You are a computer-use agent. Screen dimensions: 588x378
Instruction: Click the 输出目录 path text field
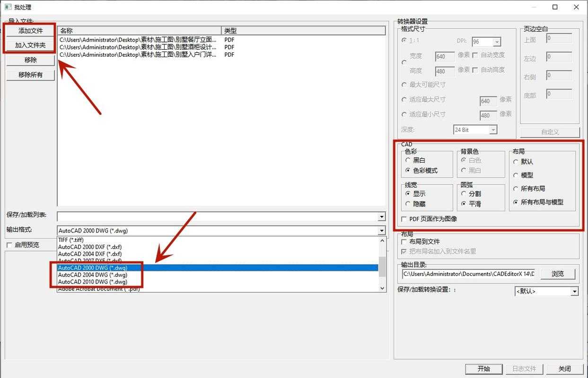coord(468,274)
